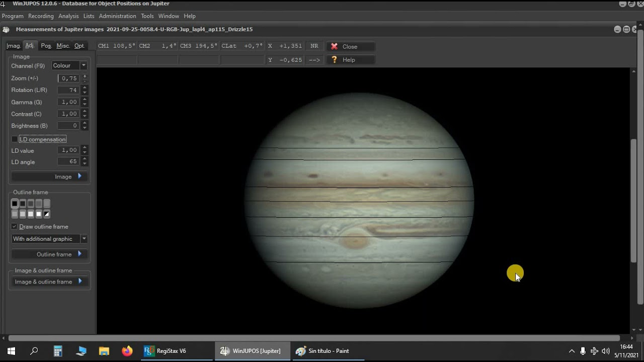Open the Analysis menu
The width and height of the screenshot is (644, 362).
click(x=68, y=16)
